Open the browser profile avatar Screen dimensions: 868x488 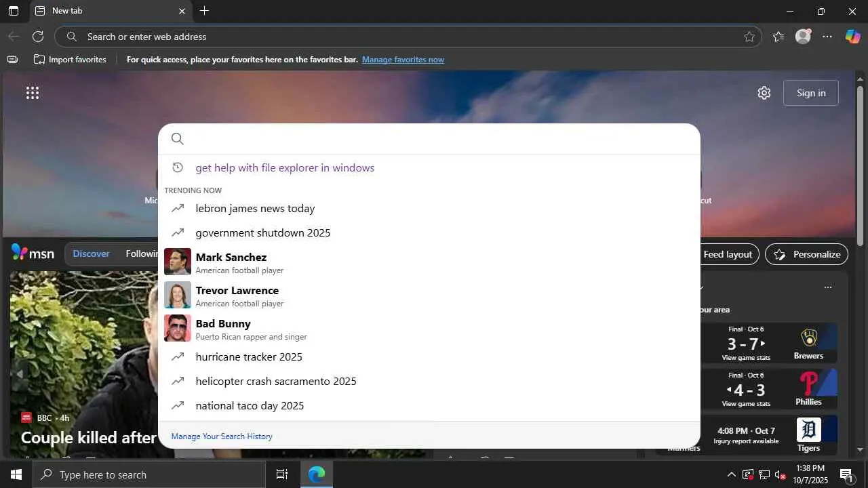(803, 37)
